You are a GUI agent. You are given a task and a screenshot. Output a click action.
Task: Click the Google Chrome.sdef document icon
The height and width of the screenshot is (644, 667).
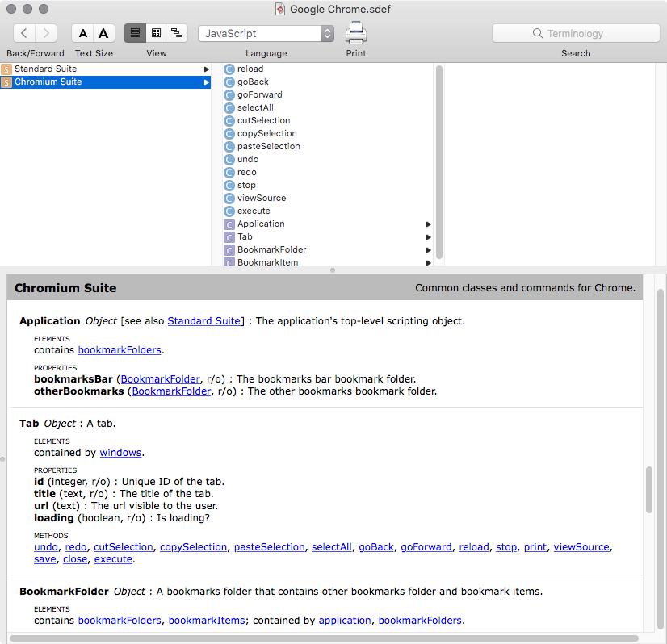[x=280, y=9]
